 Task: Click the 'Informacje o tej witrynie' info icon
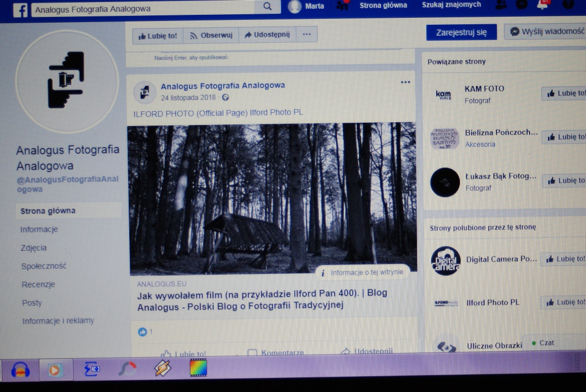[x=322, y=273]
